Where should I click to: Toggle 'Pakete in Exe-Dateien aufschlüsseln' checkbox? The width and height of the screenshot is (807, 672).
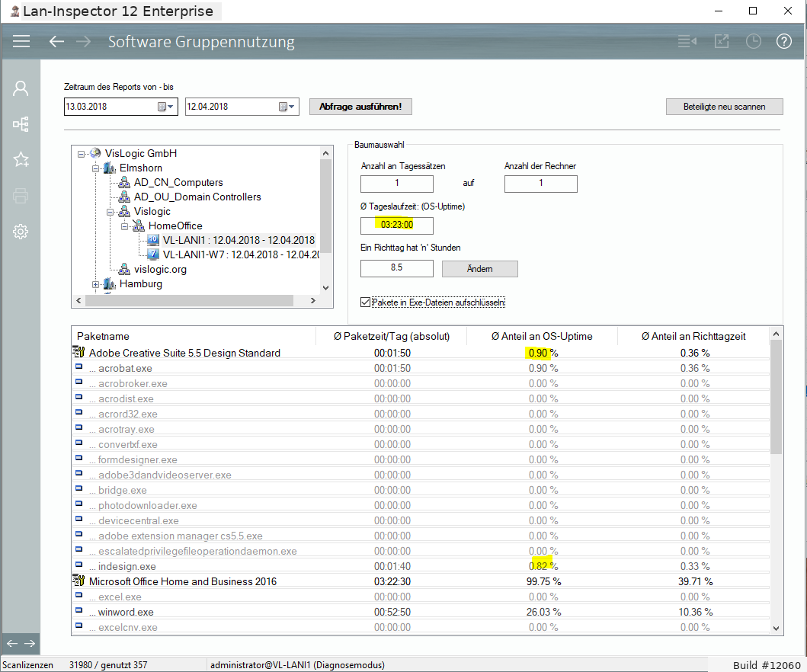366,302
